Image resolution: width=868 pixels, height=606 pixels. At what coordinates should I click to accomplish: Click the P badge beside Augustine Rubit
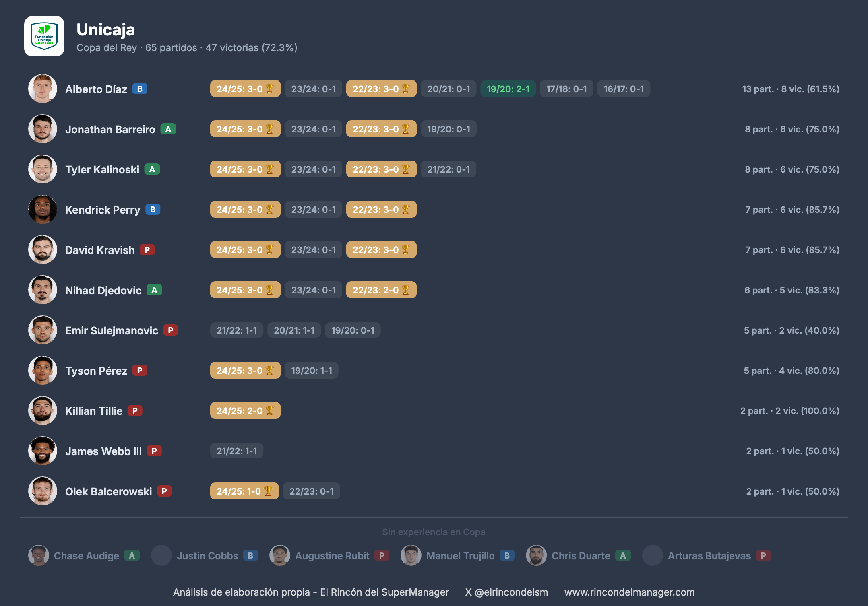382,555
